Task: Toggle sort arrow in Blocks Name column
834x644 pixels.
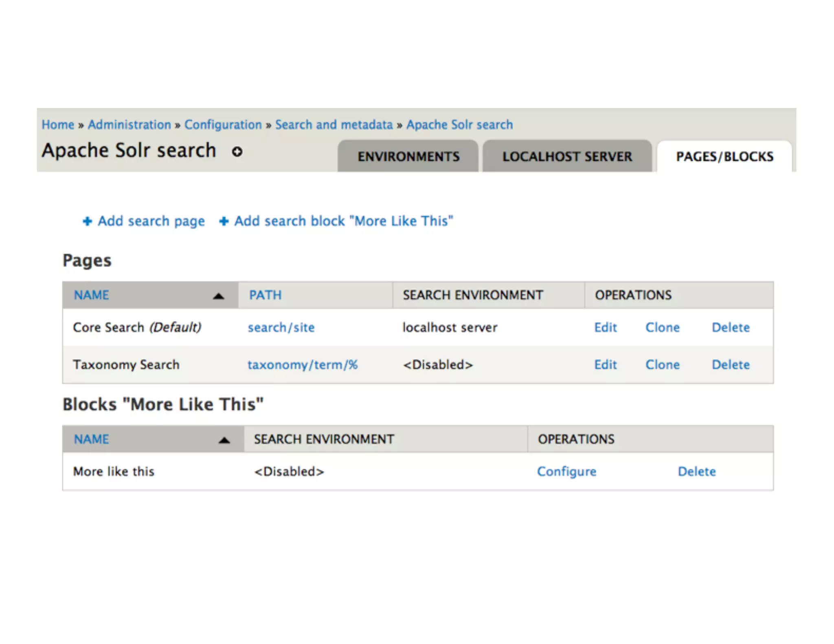Action: (224, 440)
